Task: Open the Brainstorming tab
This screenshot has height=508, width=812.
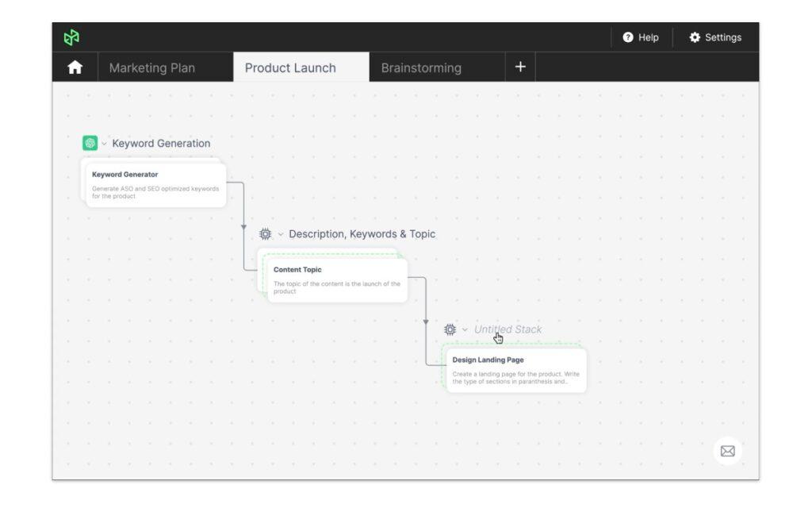Action: click(x=421, y=67)
